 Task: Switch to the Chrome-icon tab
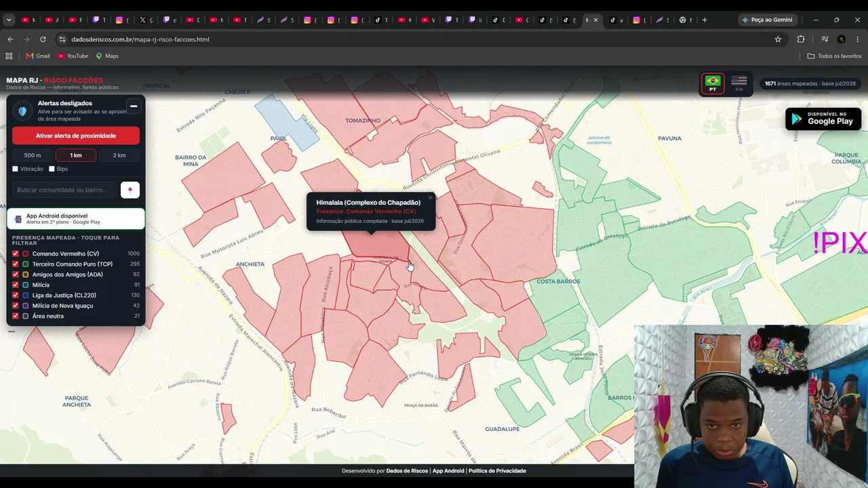[683, 20]
